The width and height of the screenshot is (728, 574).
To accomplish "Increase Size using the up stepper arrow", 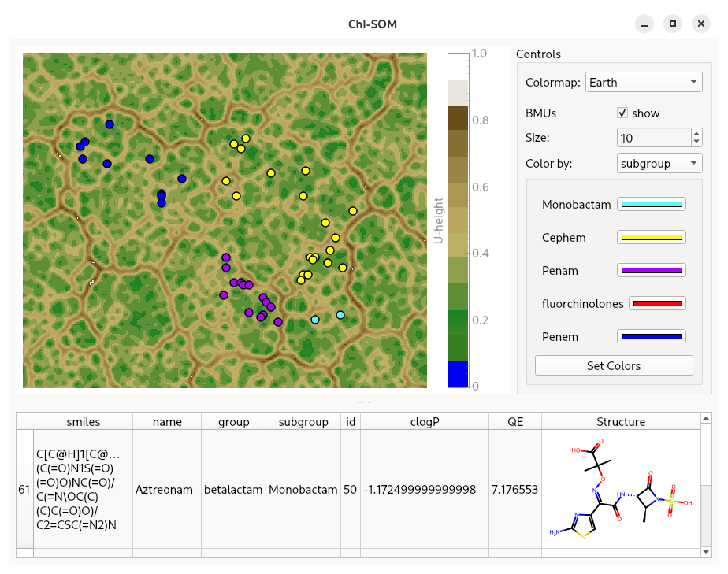I will [696, 134].
